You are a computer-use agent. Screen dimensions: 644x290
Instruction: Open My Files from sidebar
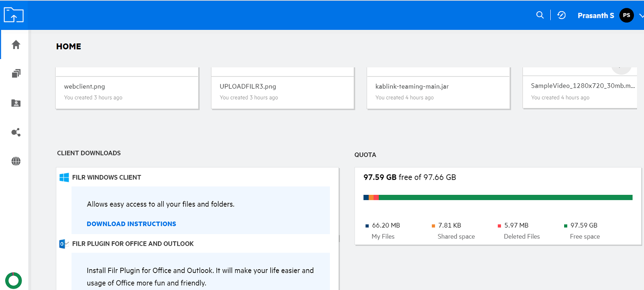[x=16, y=74]
